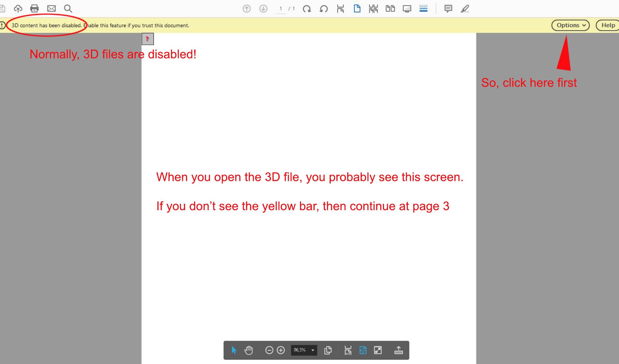Enter full screen mode from the floating toolbar
This screenshot has height=364, width=619.
click(378, 350)
